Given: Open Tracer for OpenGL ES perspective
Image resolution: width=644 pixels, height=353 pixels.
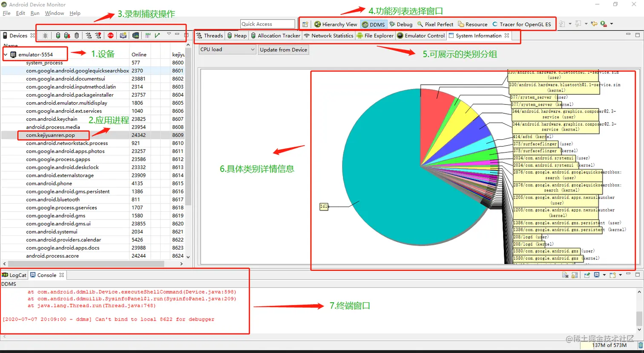Looking at the screenshot, I should coord(521,24).
